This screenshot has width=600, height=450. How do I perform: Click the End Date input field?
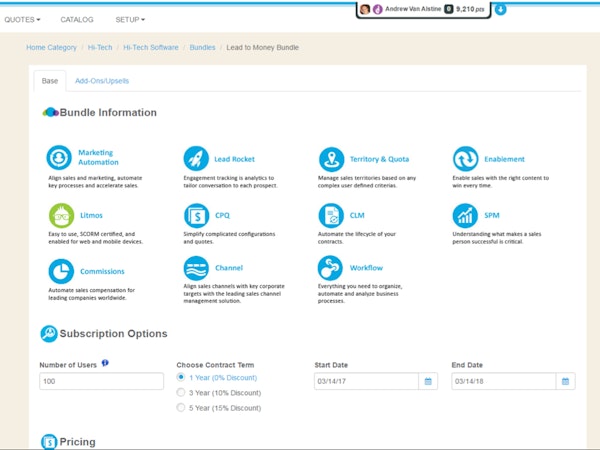pos(504,381)
